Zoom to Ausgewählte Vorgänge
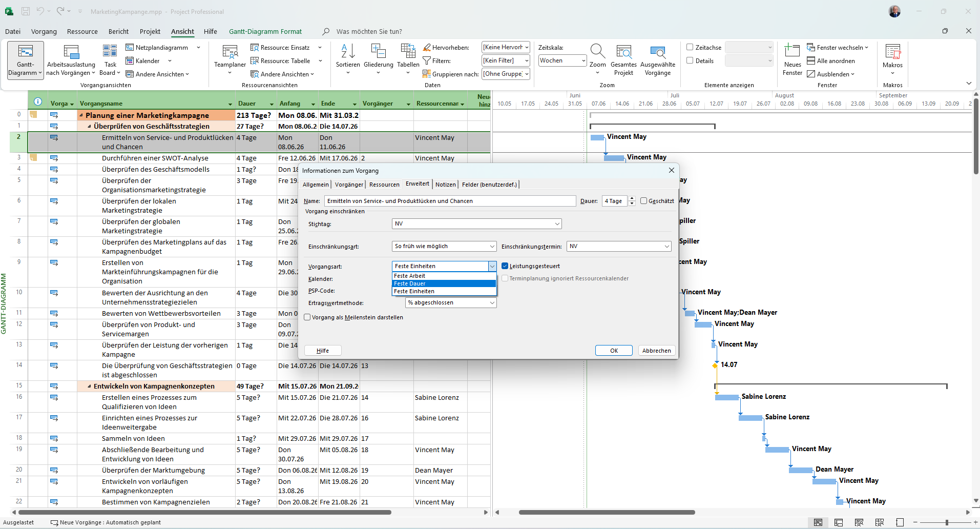 coord(658,59)
